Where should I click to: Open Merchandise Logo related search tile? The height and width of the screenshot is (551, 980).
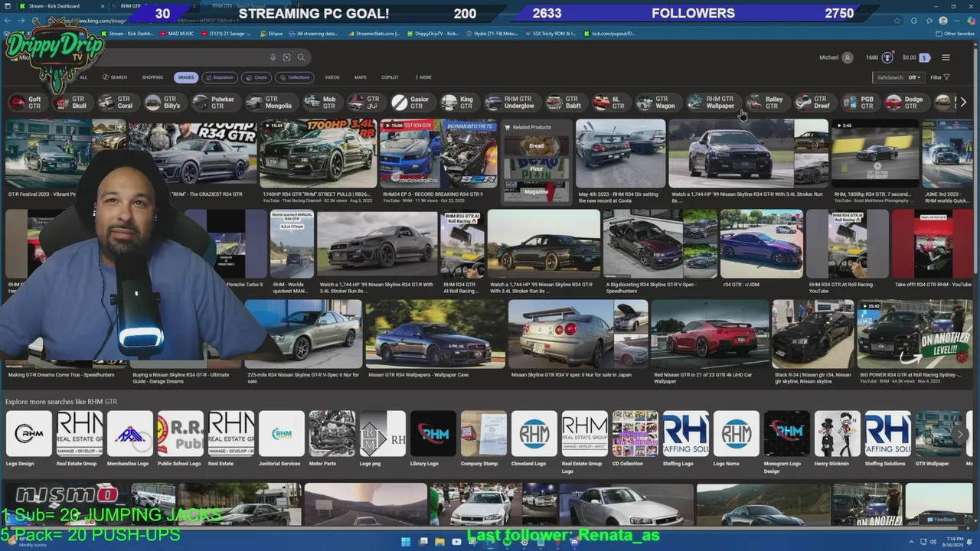point(130,434)
